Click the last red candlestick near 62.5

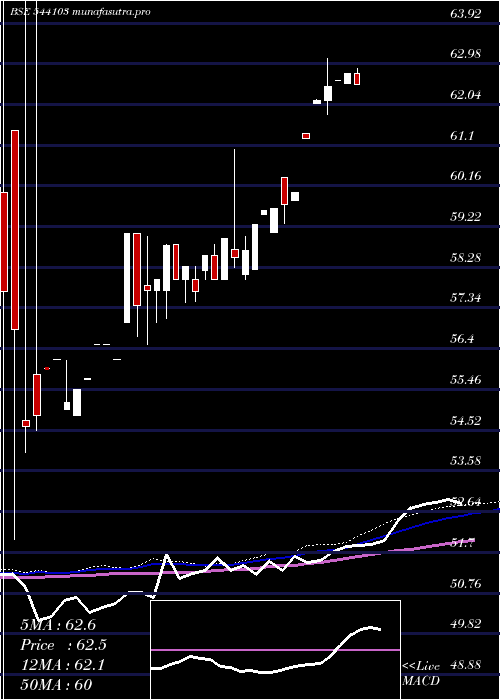point(357,79)
